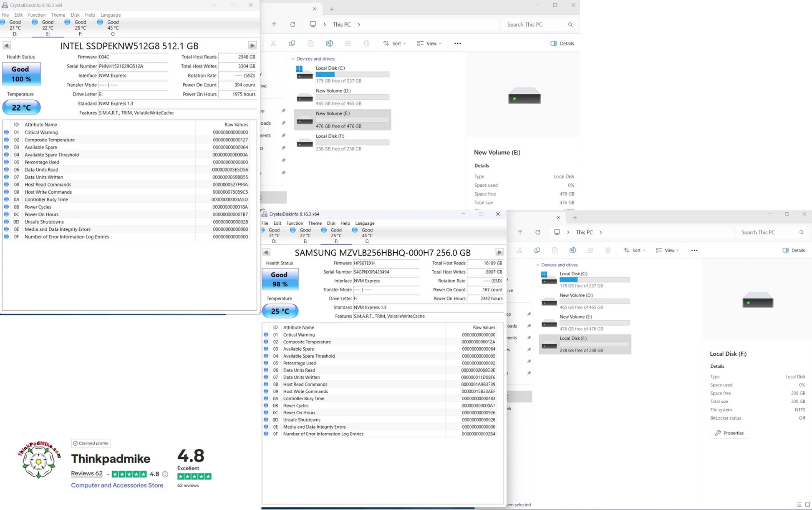The height and width of the screenshot is (510, 812).
Task: Click refresh icon in upper Explorer window
Action: (293, 25)
